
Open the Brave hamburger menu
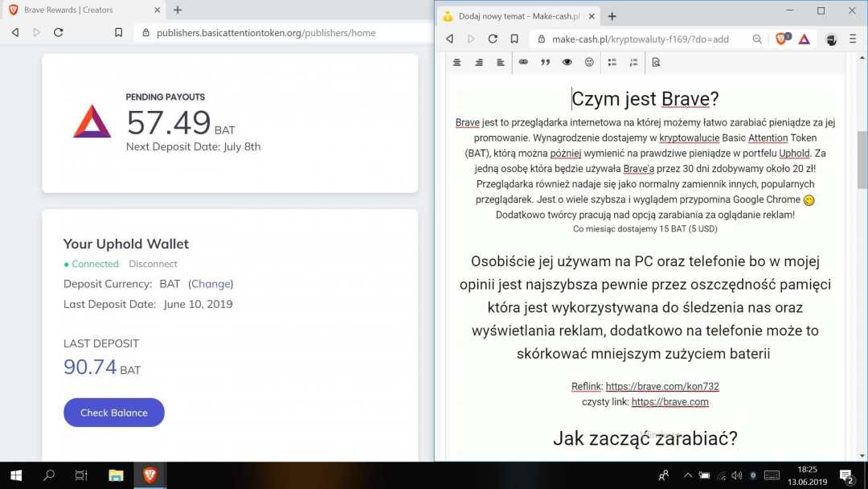(x=852, y=39)
